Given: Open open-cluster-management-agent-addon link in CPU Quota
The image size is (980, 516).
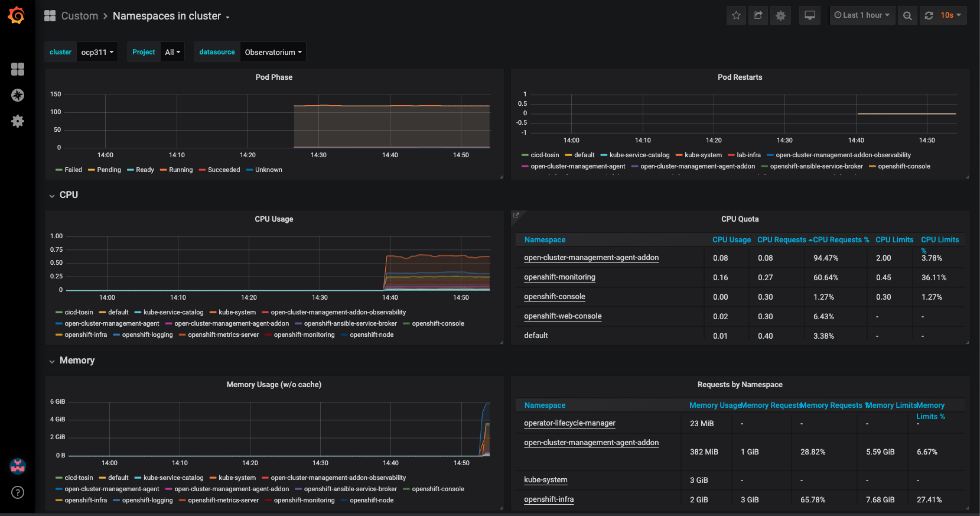Looking at the screenshot, I should pos(591,258).
